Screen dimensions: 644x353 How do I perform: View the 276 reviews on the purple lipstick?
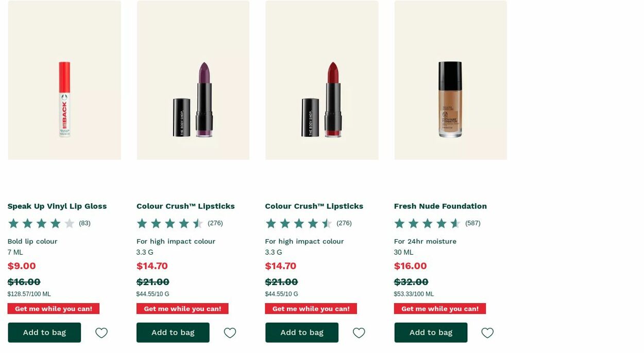pyautogui.click(x=215, y=223)
